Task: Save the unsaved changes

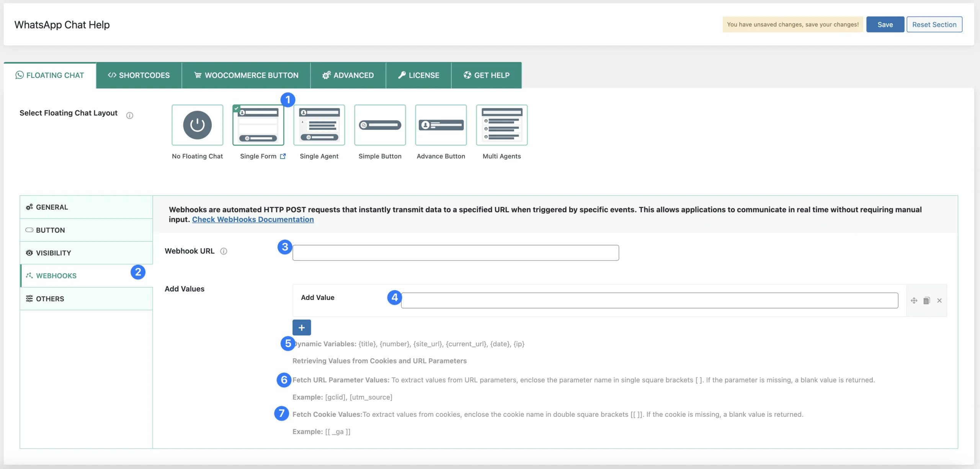Action: pyautogui.click(x=885, y=25)
